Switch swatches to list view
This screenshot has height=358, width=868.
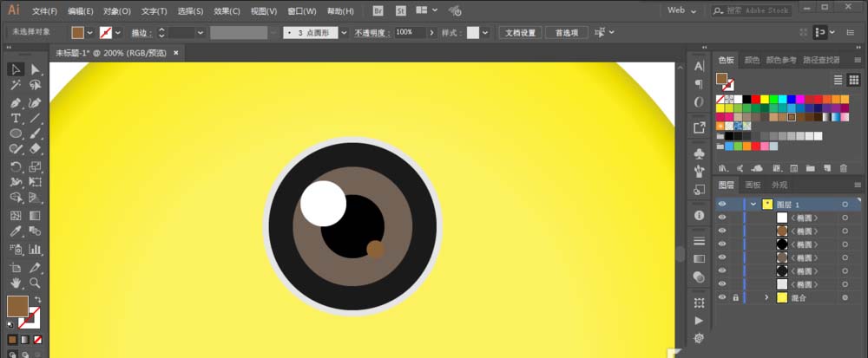[x=838, y=80]
